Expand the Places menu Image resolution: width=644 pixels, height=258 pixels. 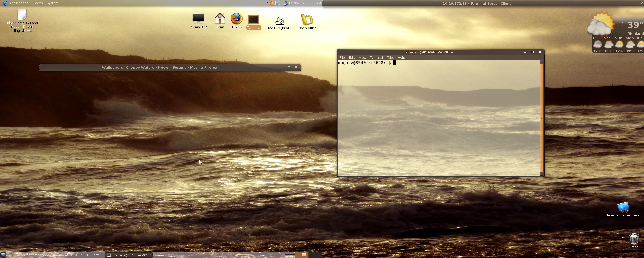click(37, 3)
